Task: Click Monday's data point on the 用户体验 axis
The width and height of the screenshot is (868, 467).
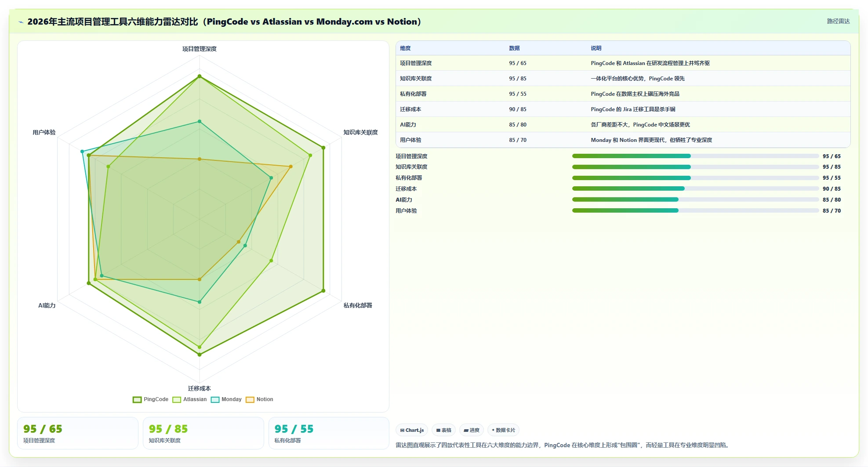Action: 82,152
